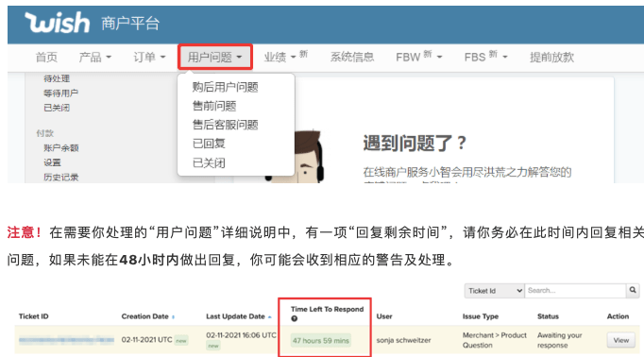
Task: Select 售后客服问题 from dropdown
Action: (225, 125)
